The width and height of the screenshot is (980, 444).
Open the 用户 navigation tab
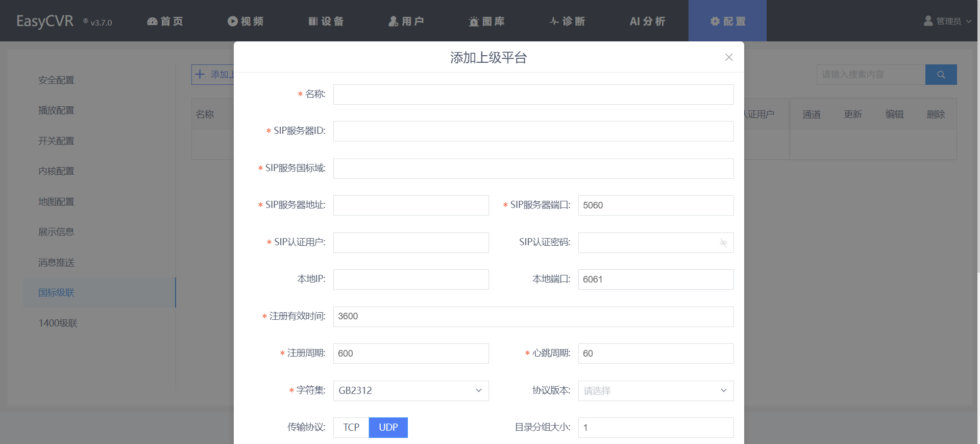406,21
